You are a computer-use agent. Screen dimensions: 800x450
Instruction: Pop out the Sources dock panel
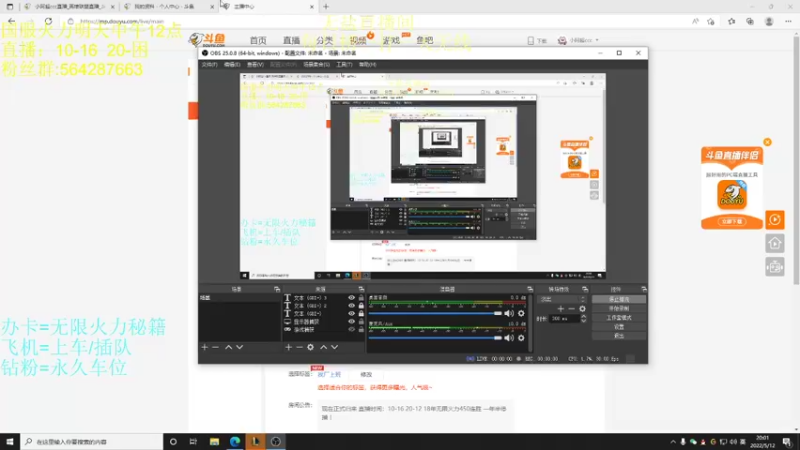361,289
